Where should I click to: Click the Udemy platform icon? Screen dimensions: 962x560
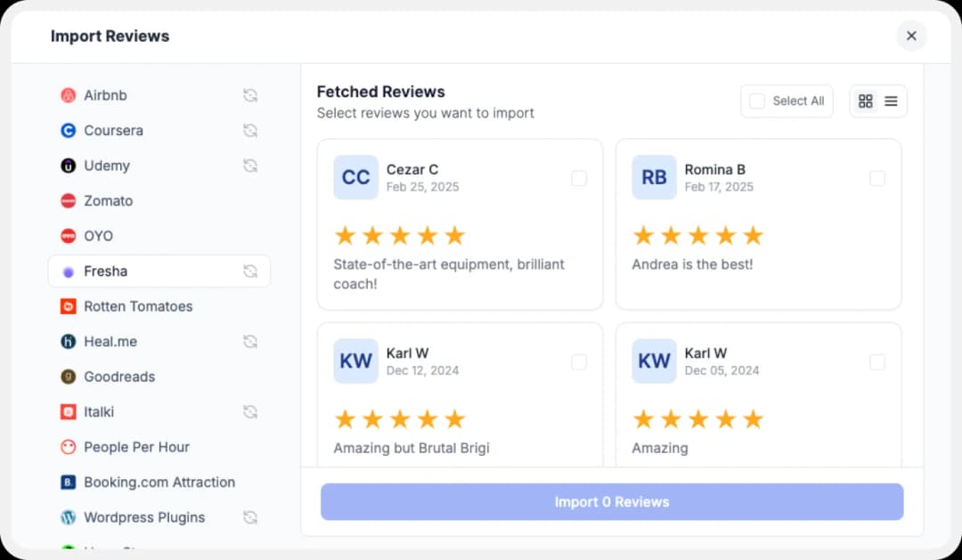(64, 166)
